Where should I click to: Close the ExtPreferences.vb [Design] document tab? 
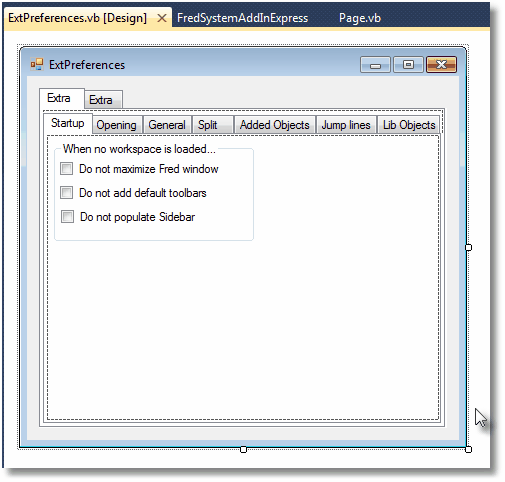(162, 18)
